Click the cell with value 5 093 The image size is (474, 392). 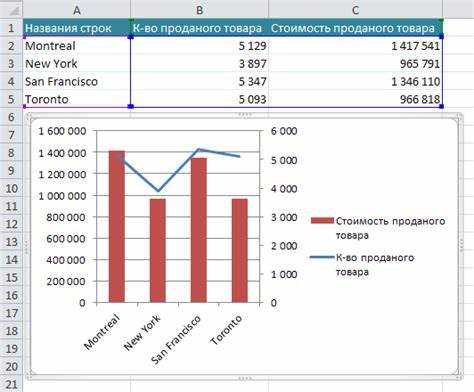tap(199, 99)
